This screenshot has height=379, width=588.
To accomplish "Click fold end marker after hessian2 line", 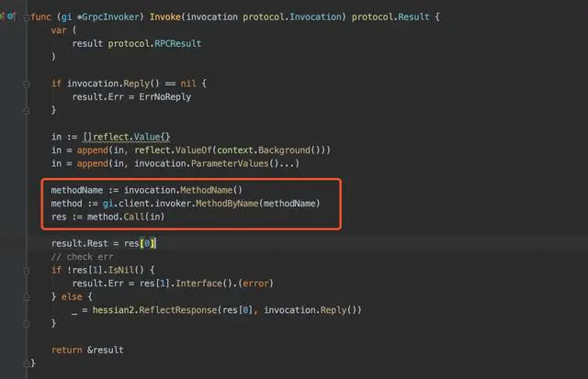I will [x=27, y=324].
